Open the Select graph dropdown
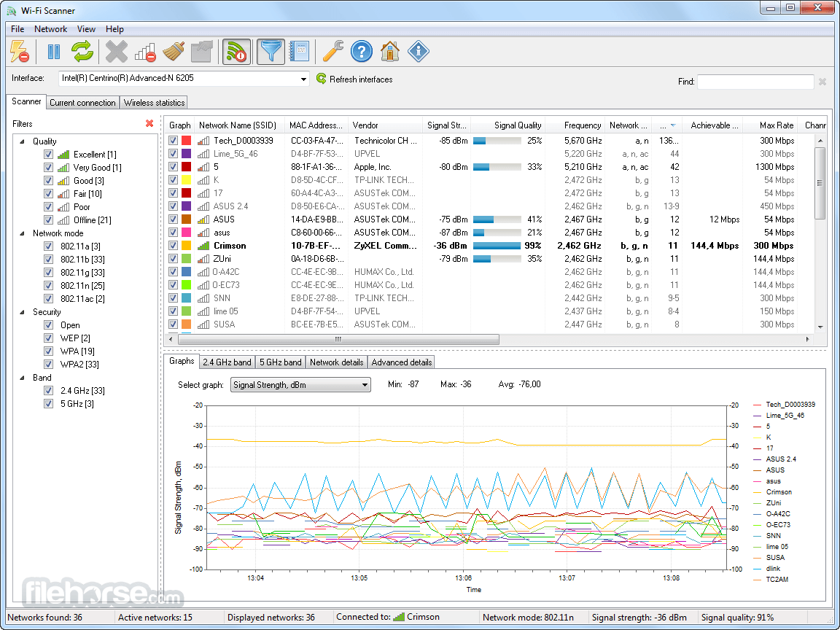840x630 pixels. tap(365, 385)
